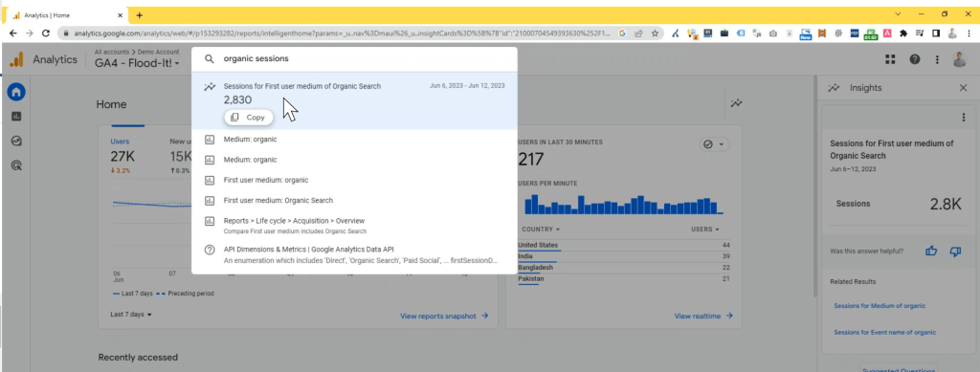Click the Google icon in address bar

pos(622,33)
